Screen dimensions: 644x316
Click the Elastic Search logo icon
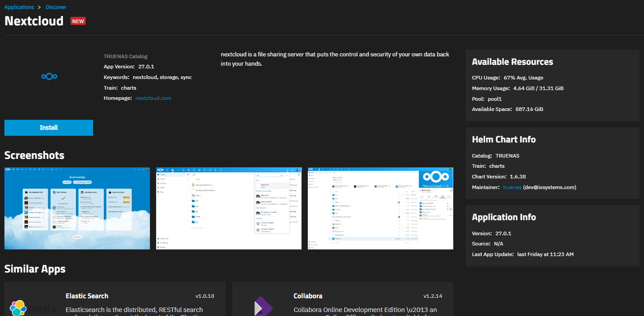[35, 308]
